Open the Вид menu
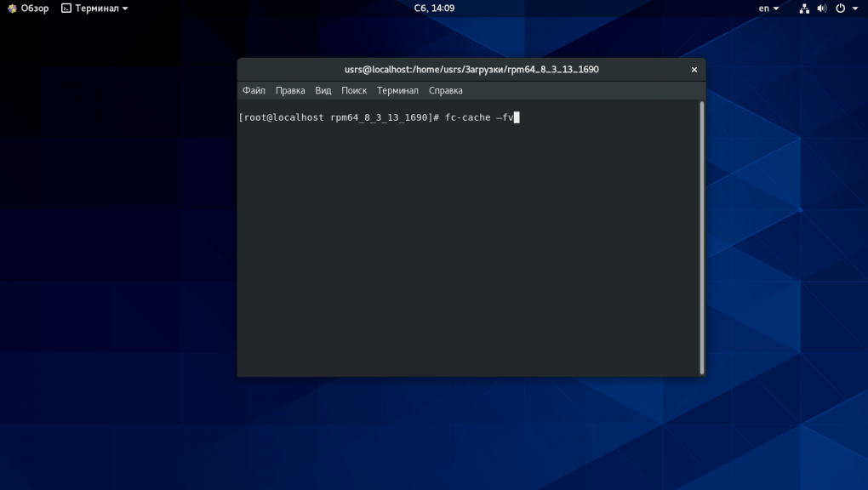 [x=323, y=90]
